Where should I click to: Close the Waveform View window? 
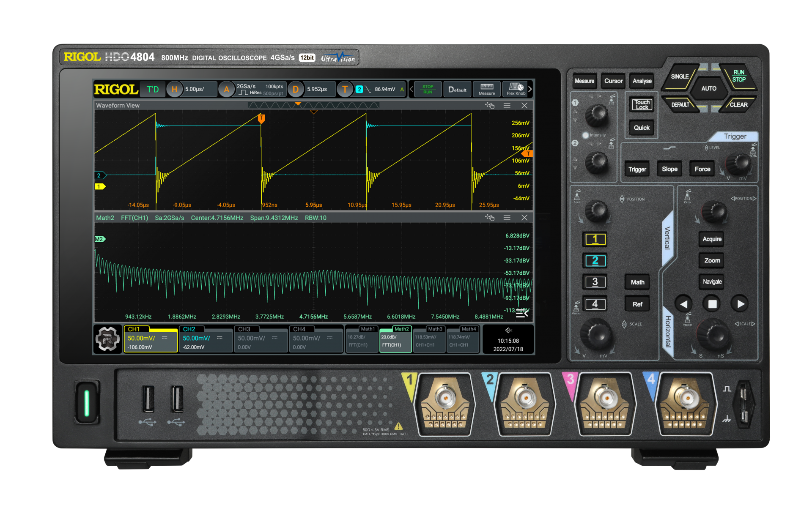524,105
